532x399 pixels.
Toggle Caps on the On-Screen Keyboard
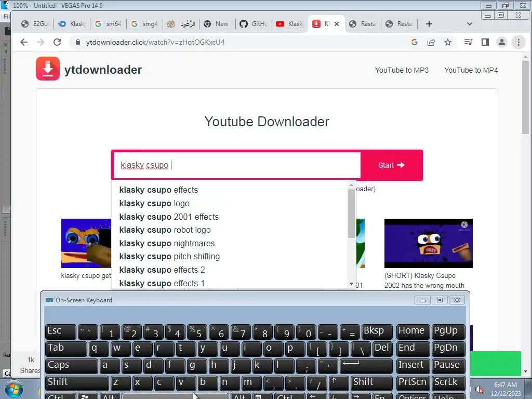pyautogui.click(x=72, y=365)
